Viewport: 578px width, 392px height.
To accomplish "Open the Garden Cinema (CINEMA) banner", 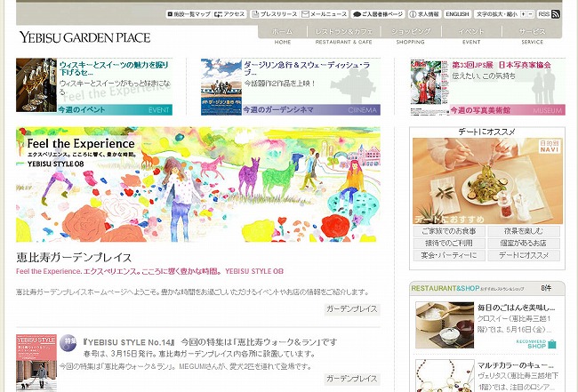I will point(290,87).
